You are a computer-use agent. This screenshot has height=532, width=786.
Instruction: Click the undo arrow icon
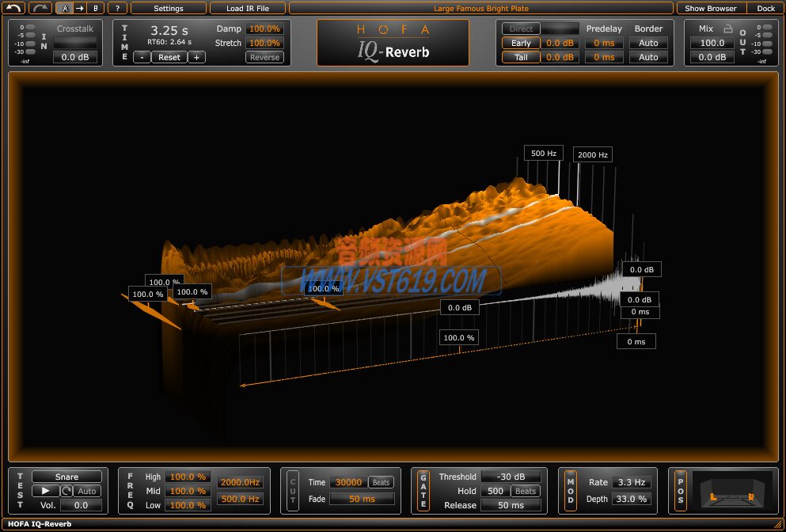tap(13, 8)
